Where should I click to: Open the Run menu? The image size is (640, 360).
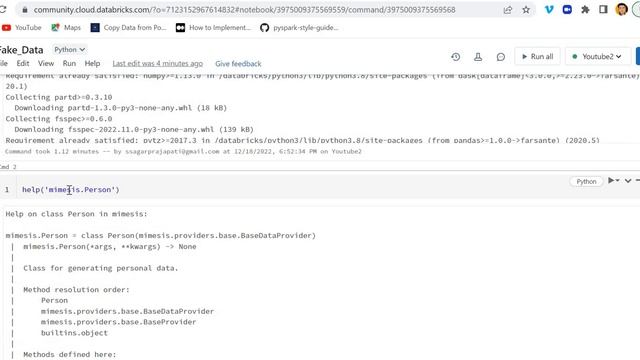point(69,63)
